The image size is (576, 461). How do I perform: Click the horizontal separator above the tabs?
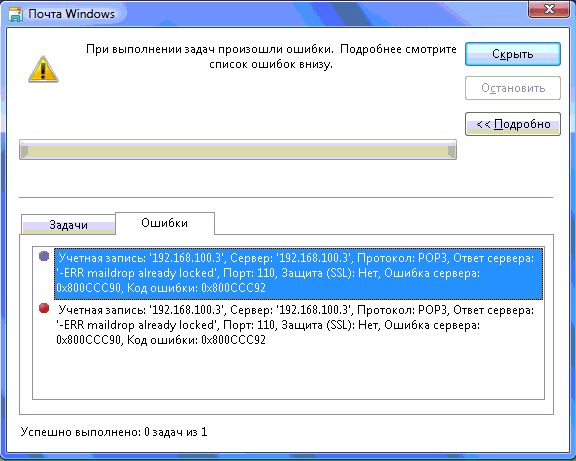(286, 197)
